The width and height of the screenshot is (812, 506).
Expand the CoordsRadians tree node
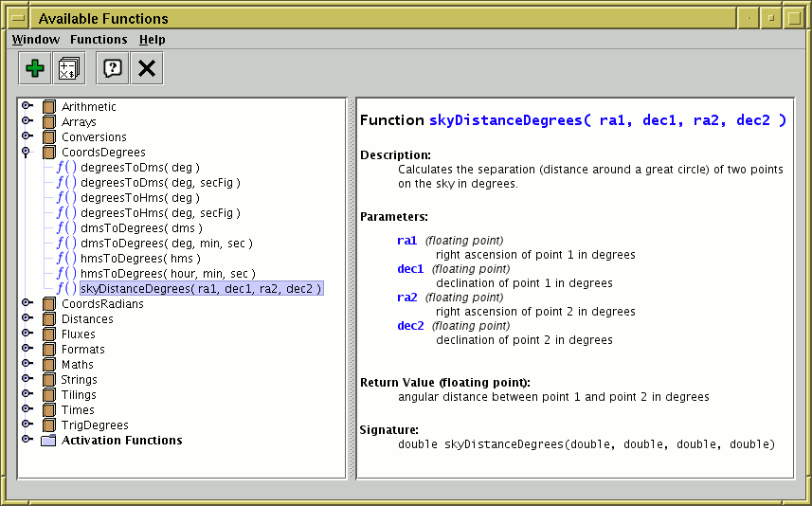[27, 304]
